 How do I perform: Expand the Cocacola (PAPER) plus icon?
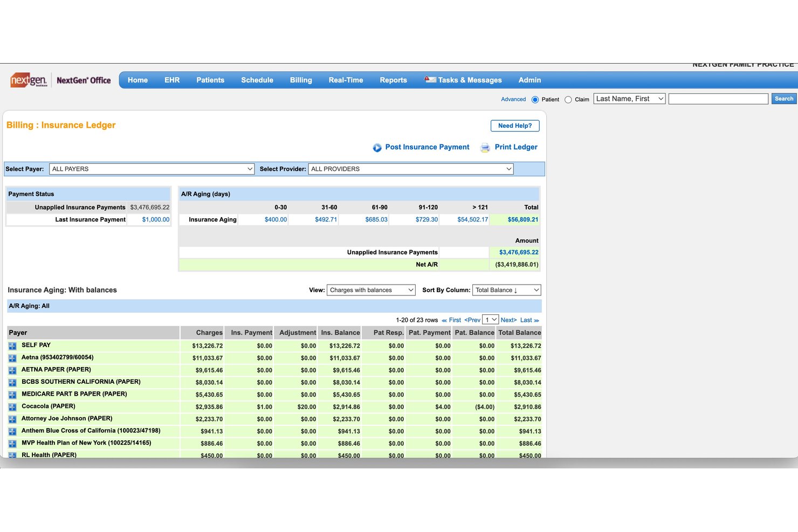[x=12, y=407]
